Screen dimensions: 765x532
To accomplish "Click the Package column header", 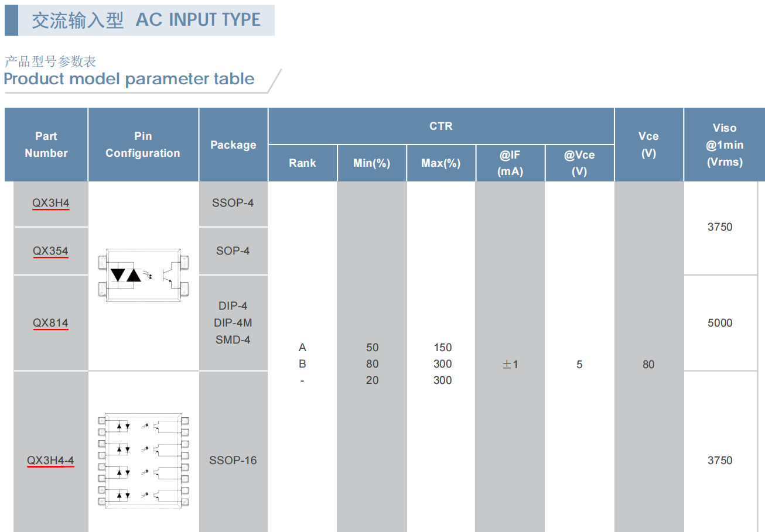I will click(x=233, y=145).
